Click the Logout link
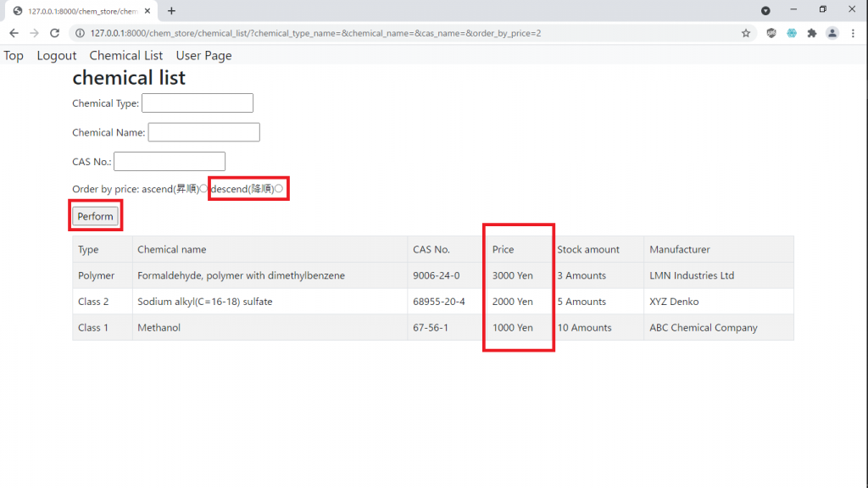868x488 pixels. click(x=57, y=56)
